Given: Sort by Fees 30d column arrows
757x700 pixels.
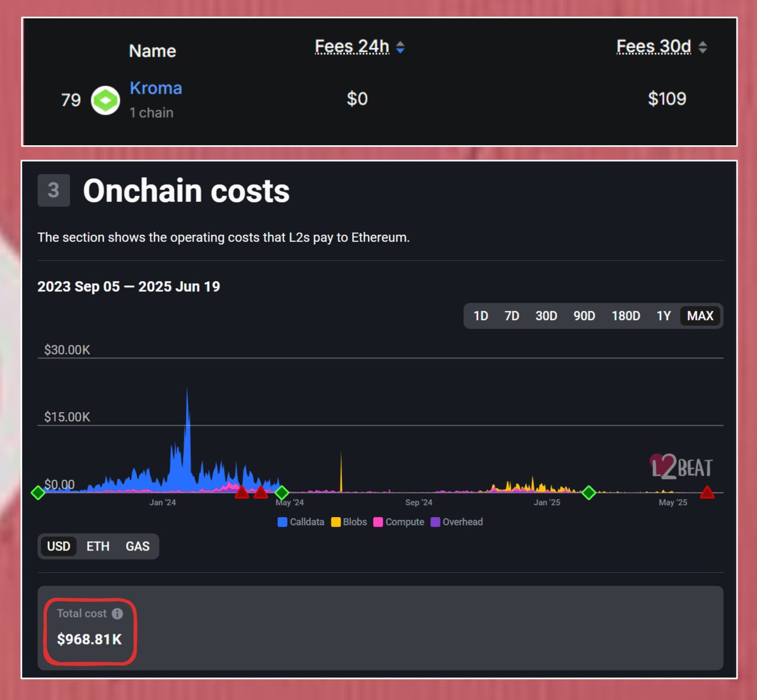Looking at the screenshot, I should tap(703, 47).
